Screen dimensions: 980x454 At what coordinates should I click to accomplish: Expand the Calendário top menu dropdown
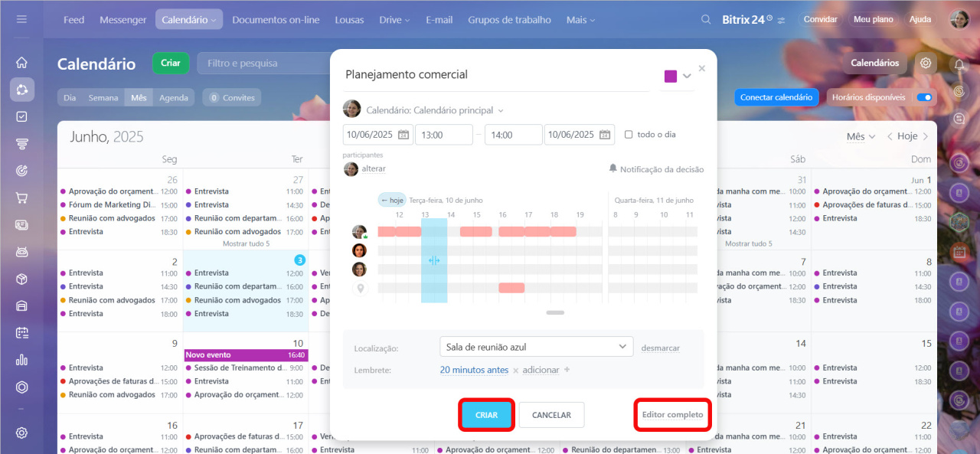pyautogui.click(x=189, y=20)
